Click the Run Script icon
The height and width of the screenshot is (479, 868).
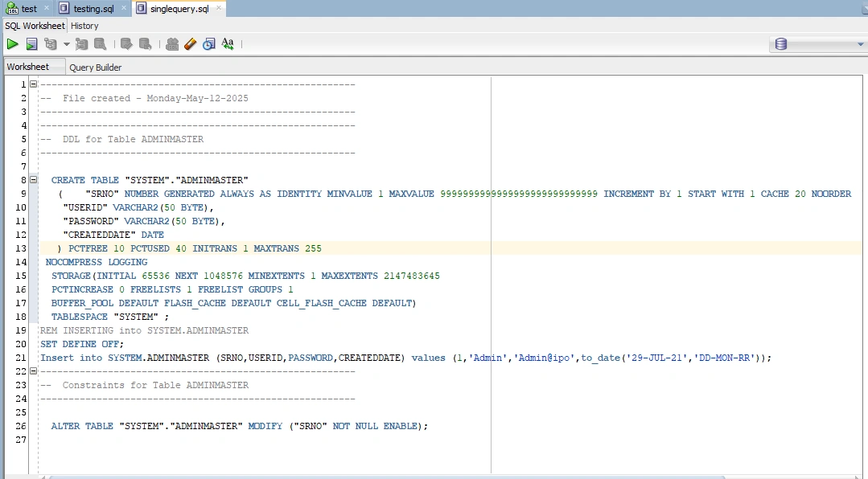[x=31, y=44]
